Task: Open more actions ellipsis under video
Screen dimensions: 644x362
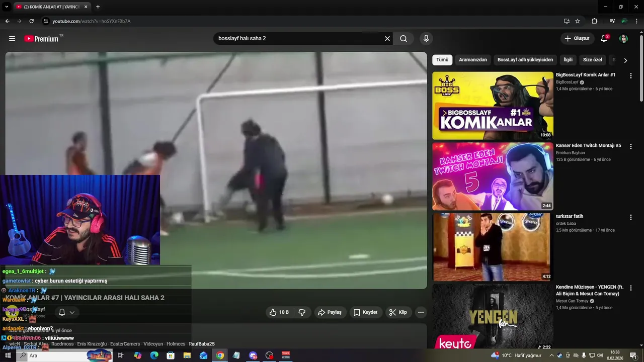Action: (421, 312)
